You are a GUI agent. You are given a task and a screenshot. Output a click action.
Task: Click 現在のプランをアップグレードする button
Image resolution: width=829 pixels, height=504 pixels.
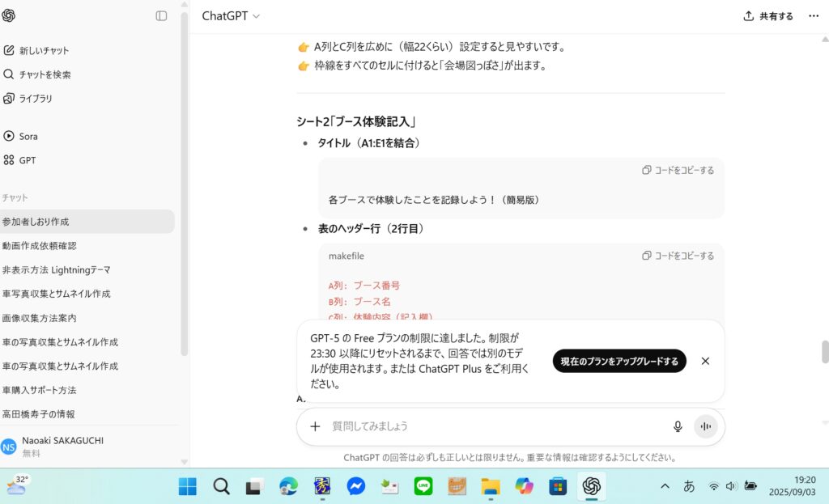(619, 362)
